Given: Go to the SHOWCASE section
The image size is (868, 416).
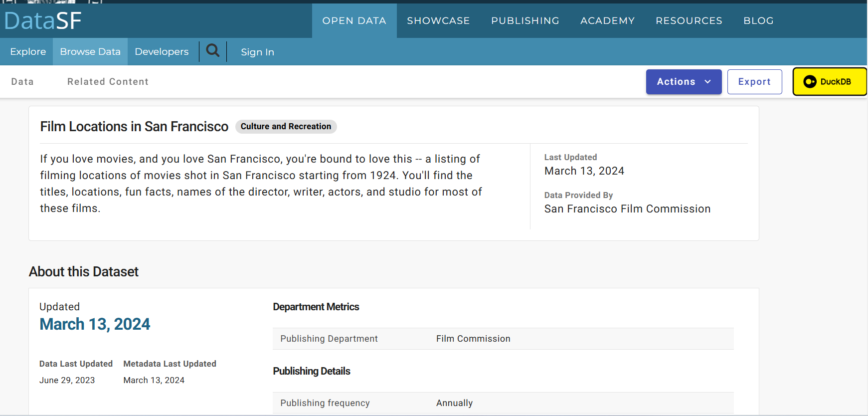Looking at the screenshot, I should 438,21.
